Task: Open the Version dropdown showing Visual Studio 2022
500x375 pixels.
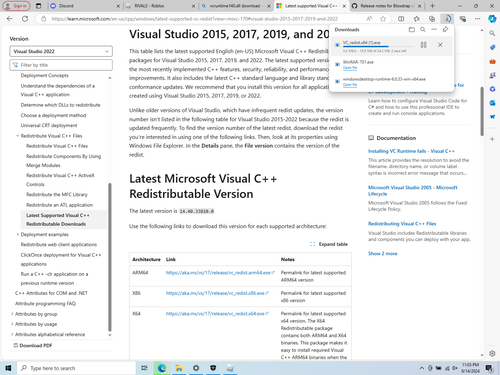Action: pos(61,51)
